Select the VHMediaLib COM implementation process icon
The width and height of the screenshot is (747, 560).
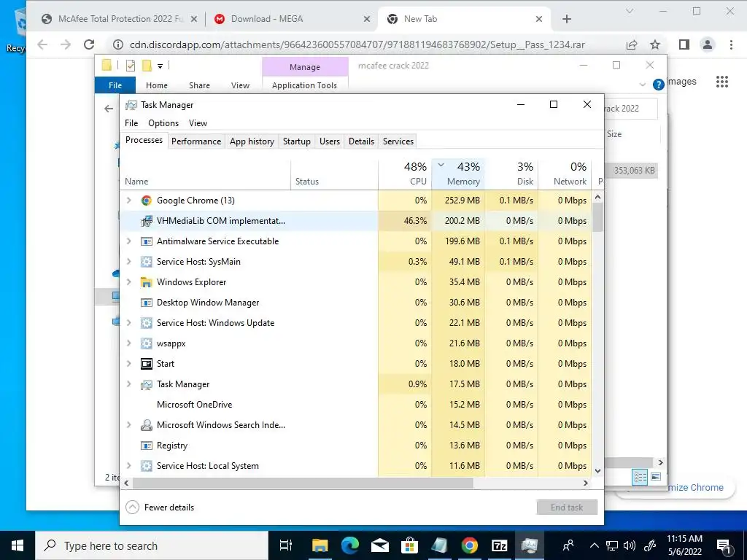coord(146,221)
